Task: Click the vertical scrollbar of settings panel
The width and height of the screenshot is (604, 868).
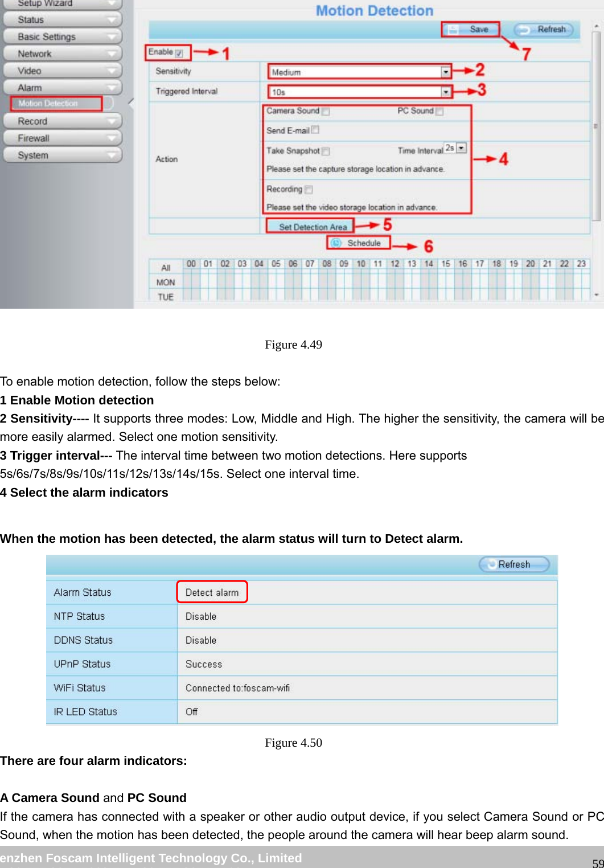Action: click(x=597, y=125)
